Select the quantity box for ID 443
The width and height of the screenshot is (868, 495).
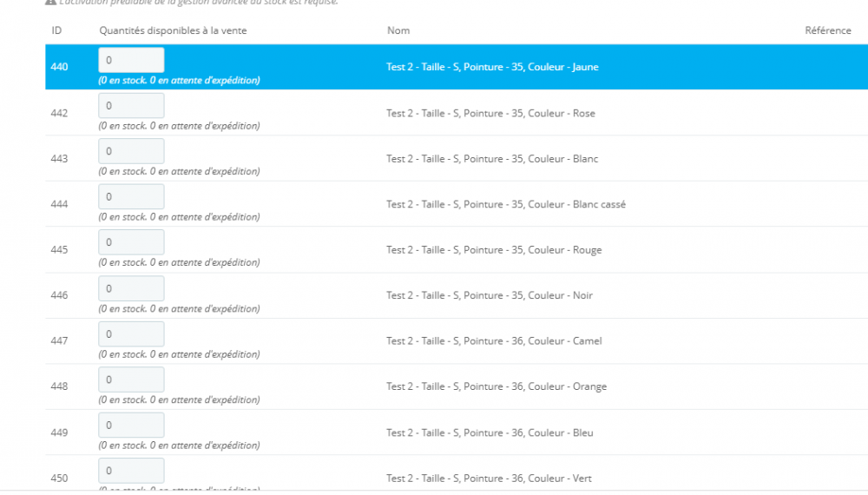131,151
